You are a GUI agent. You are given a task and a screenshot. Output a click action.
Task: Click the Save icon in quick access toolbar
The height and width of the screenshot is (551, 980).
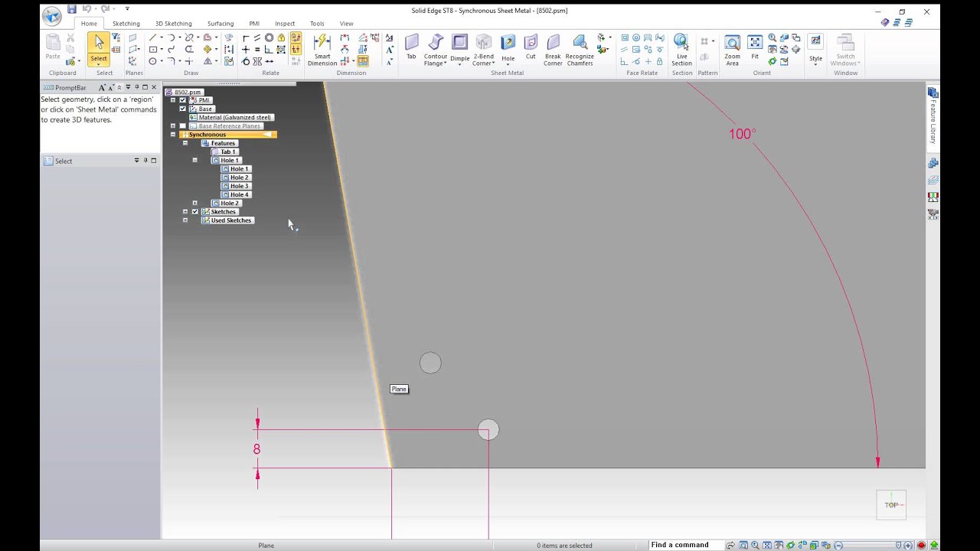click(x=72, y=9)
